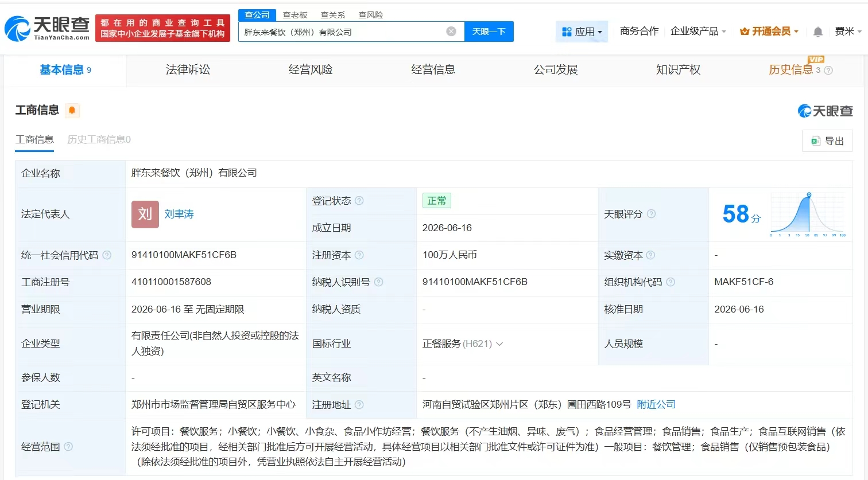
Task: Expand the 企业级产品 dropdown
Action: click(x=698, y=32)
